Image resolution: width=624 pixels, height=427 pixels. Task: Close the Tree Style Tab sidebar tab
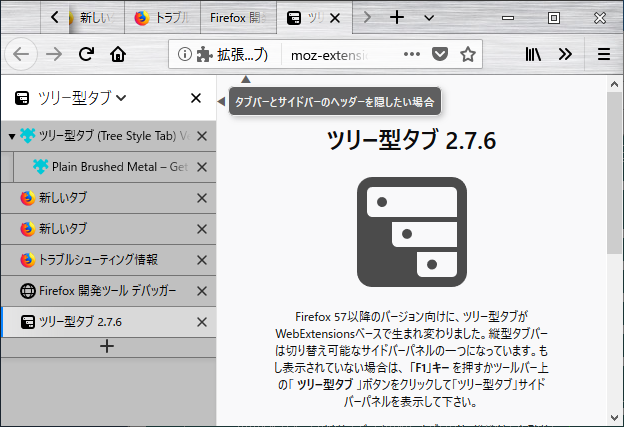(202, 136)
